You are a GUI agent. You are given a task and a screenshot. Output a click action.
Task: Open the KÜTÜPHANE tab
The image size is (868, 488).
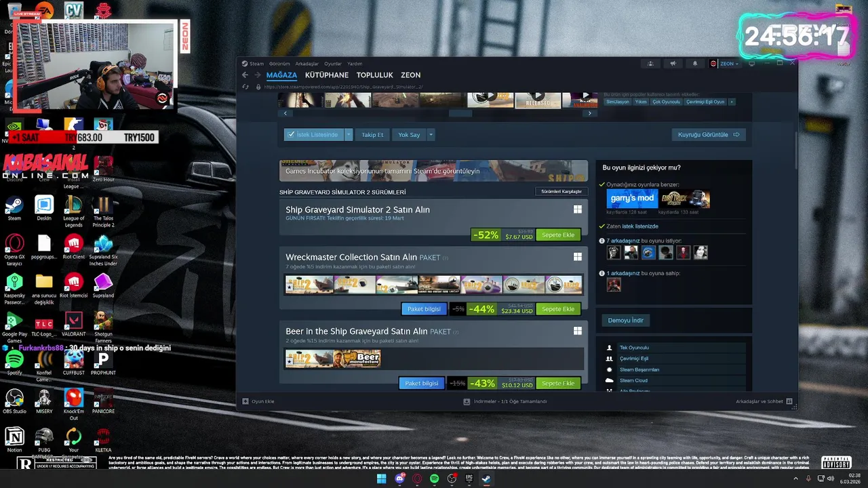tap(327, 75)
